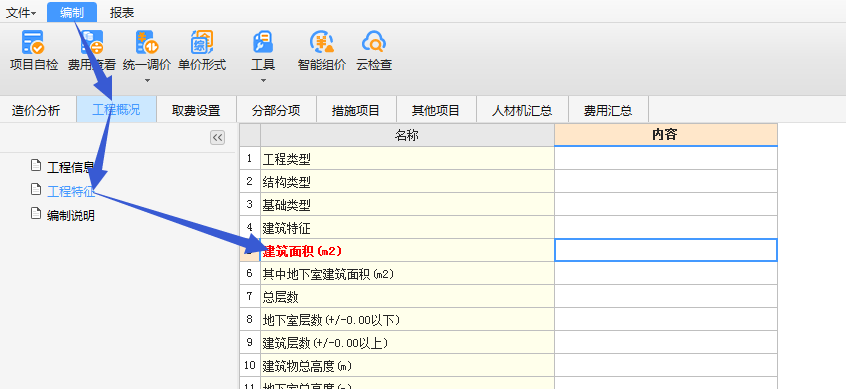846x389 pixels.
Task: Select the 工程类型 name cell
Action: (x=407, y=159)
